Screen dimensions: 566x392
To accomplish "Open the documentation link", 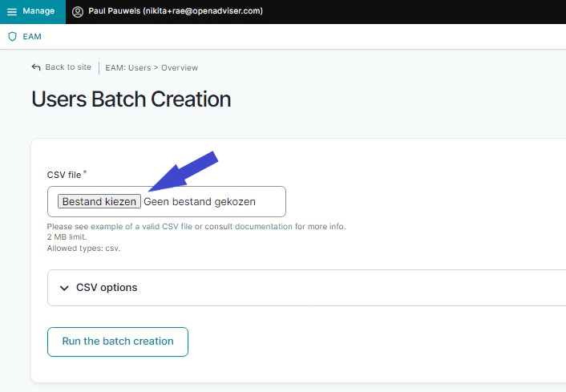I will [x=264, y=227].
